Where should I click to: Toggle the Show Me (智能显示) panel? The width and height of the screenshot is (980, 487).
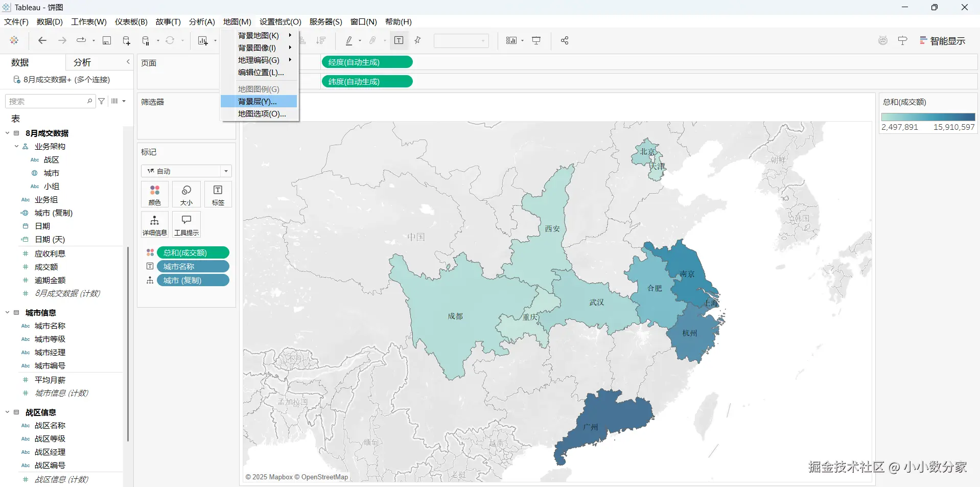coord(942,41)
